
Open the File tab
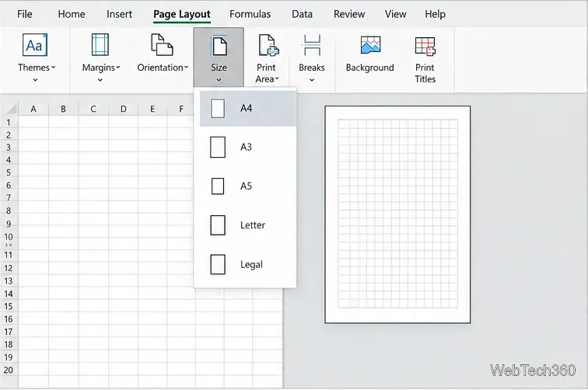pyautogui.click(x=25, y=14)
